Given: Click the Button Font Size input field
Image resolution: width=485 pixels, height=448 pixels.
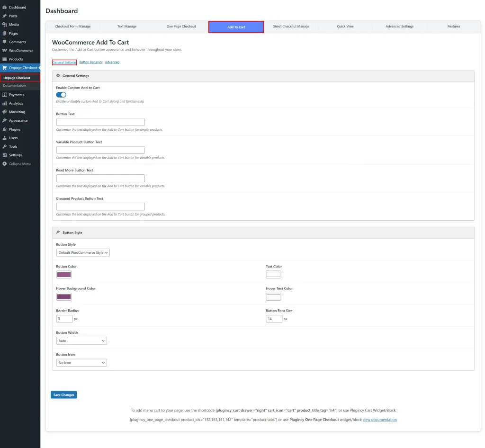Looking at the screenshot, I should click(x=274, y=319).
